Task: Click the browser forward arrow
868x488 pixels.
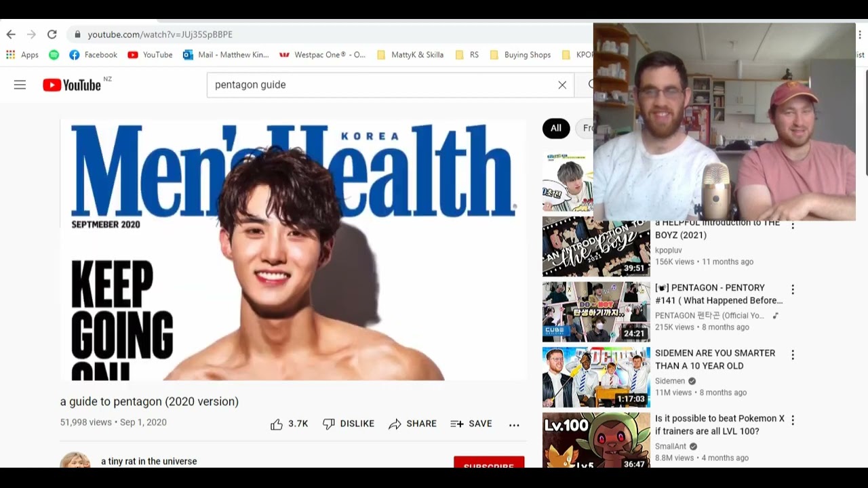Action: (31, 34)
